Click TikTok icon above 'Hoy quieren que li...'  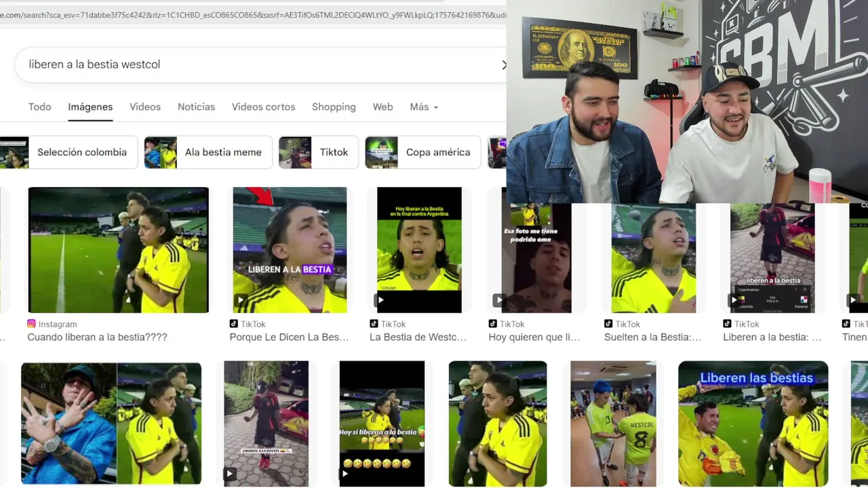pos(492,324)
